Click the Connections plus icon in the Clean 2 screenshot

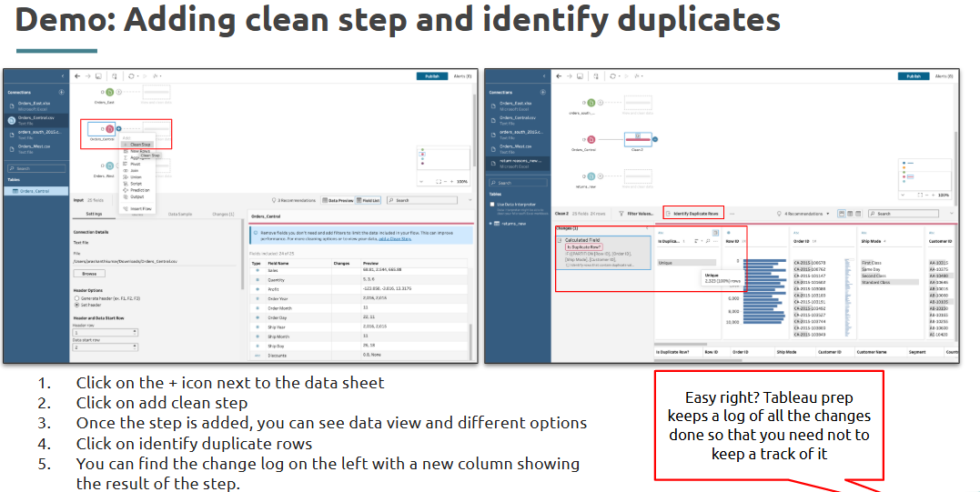[542, 92]
